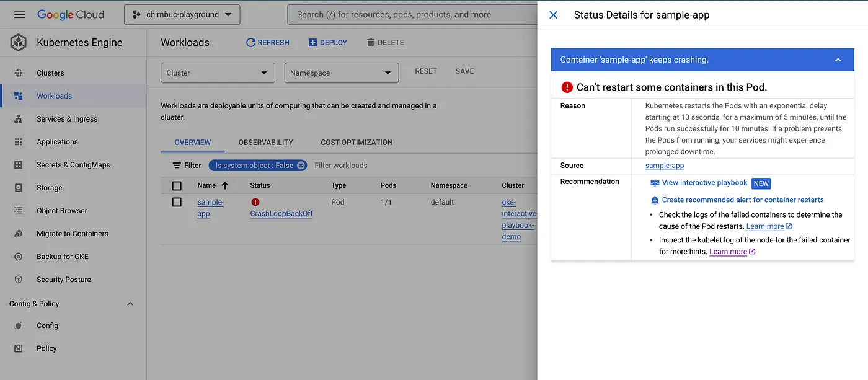Viewport: 868px width, 380px height.
Task: Click the Services & Ingress sidebar icon
Action: tap(19, 119)
